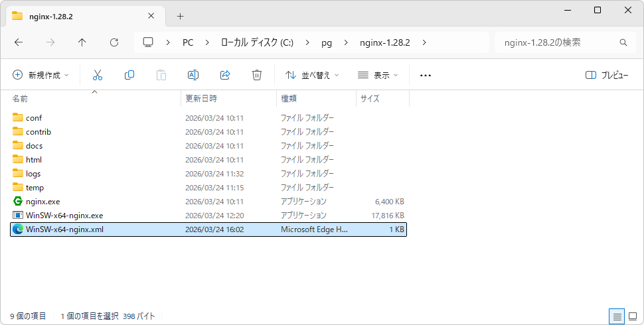Expand chevron after the PC monitor icon
The height and width of the screenshot is (325, 644).
[168, 42]
